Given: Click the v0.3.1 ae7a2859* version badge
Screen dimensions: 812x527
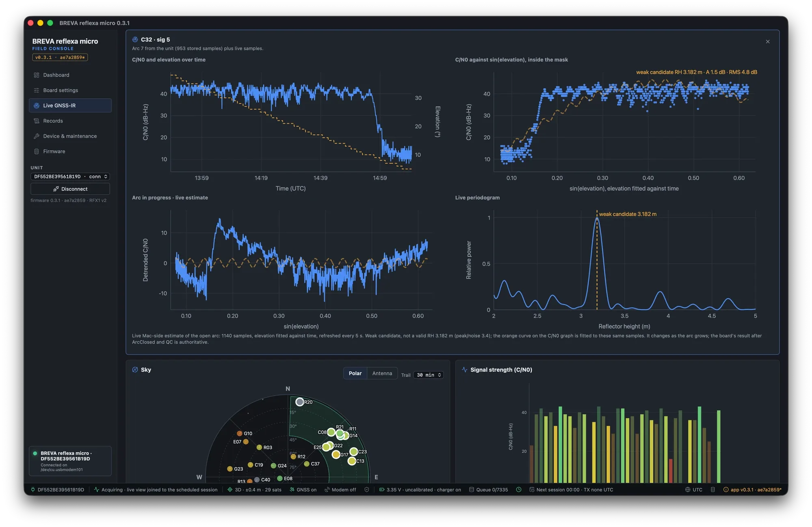Looking at the screenshot, I should (60, 58).
